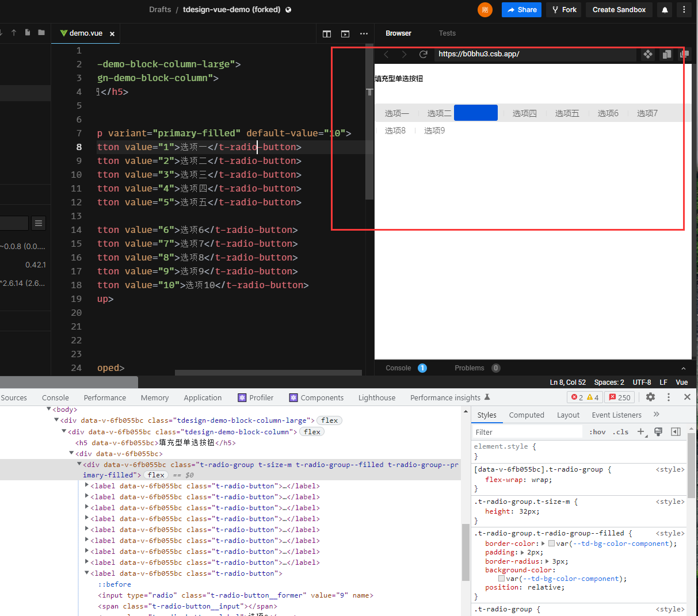This screenshot has height=616, width=698.
Task: Click the preview panel icon next to split view
Action: 345,34
